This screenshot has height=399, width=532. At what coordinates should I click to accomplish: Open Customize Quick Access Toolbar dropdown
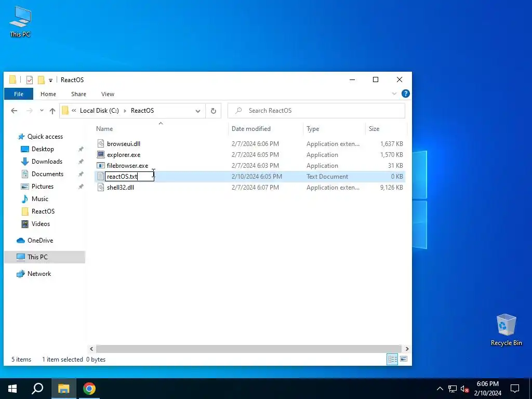(50, 80)
